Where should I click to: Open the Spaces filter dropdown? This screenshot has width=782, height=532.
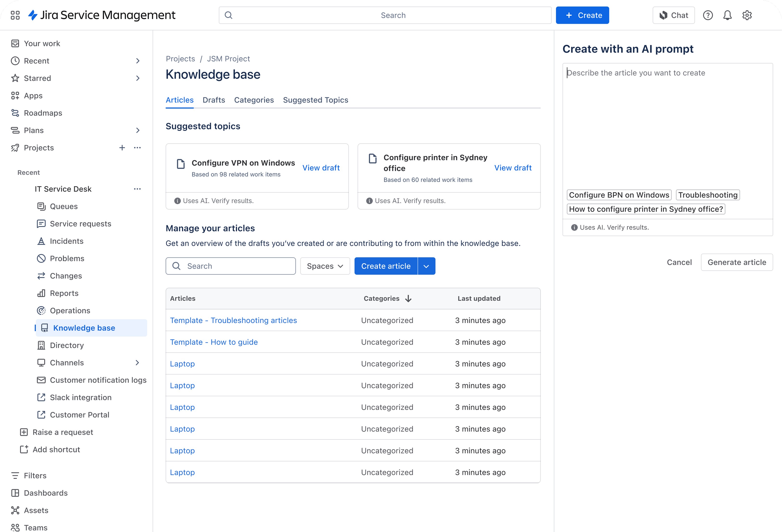(325, 266)
